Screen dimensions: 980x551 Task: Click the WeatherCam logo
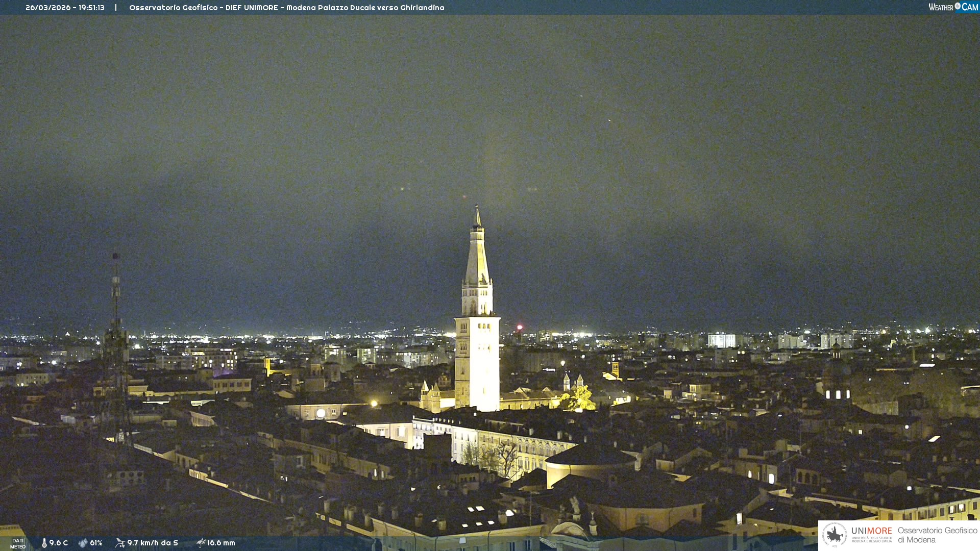pyautogui.click(x=953, y=7)
